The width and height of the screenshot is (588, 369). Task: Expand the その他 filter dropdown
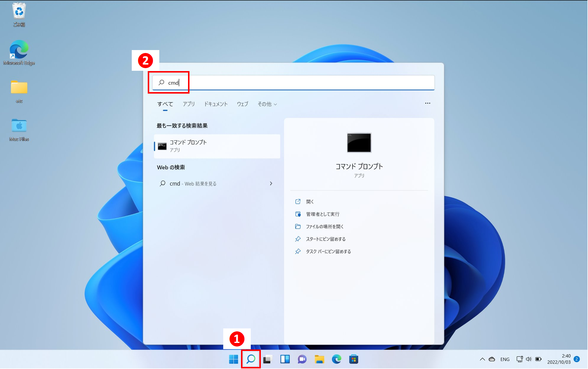point(267,104)
